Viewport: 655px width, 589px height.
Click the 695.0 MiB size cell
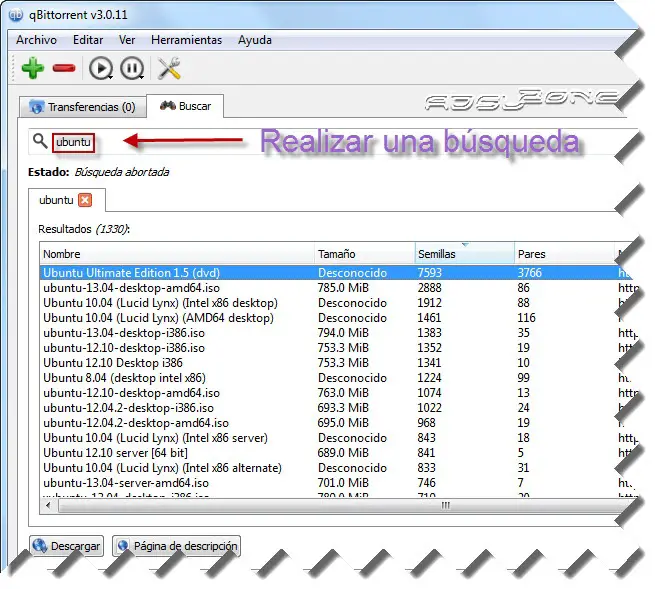coord(343,423)
